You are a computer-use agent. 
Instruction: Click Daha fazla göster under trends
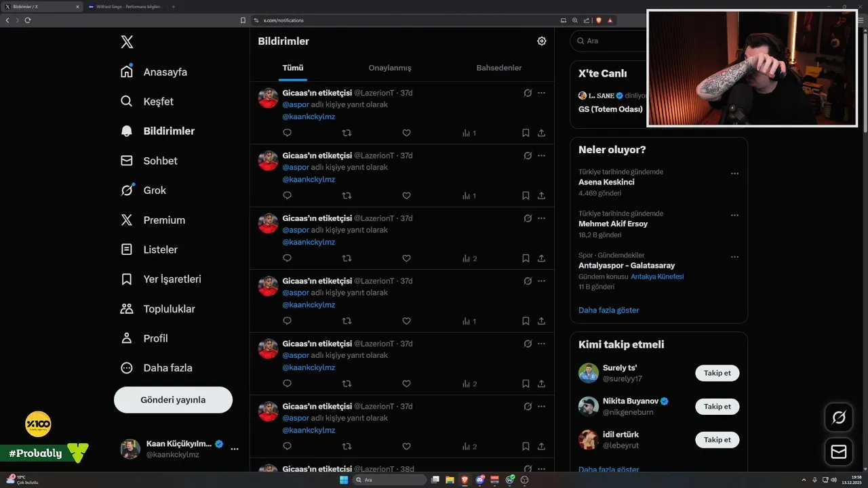[609, 310]
